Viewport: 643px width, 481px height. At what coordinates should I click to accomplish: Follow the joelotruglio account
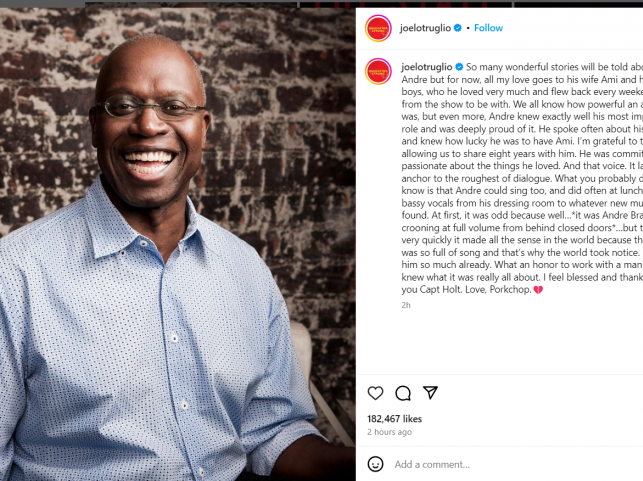pyautogui.click(x=488, y=28)
